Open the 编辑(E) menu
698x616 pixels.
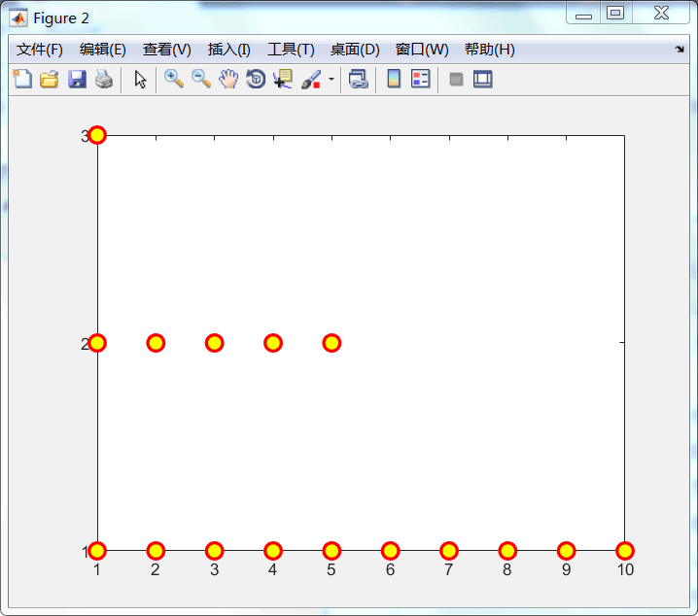103,50
